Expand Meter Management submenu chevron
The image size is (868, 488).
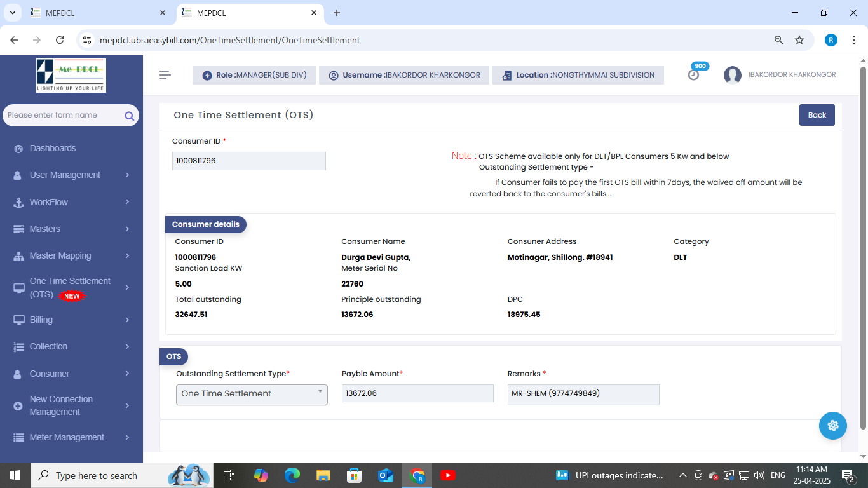pos(127,437)
